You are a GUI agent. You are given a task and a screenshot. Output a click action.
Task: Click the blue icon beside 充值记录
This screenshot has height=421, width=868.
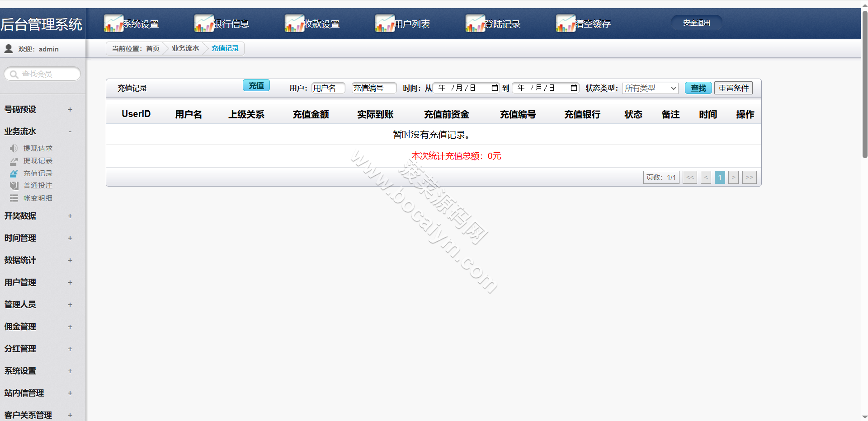(14, 173)
